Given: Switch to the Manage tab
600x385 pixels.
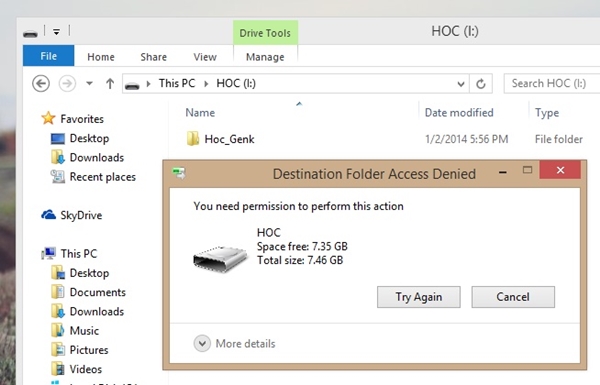Looking at the screenshot, I should 265,57.
